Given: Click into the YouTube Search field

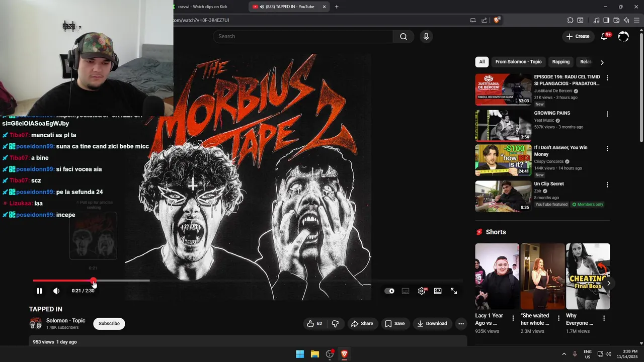Looking at the screenshot, I should point(303,36).
